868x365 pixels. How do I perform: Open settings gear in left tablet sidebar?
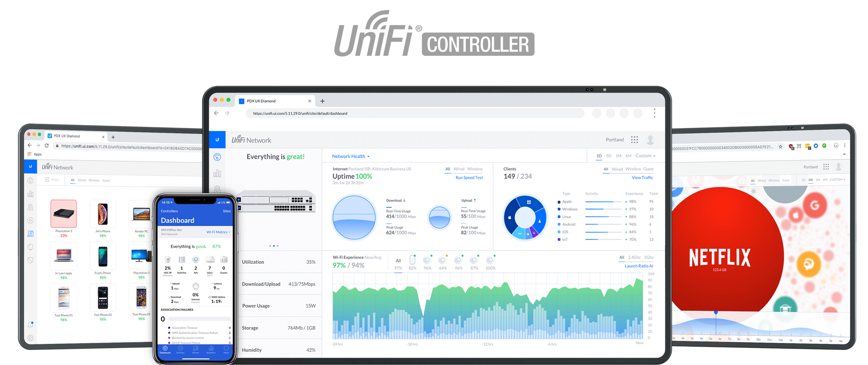coord(31,338)
